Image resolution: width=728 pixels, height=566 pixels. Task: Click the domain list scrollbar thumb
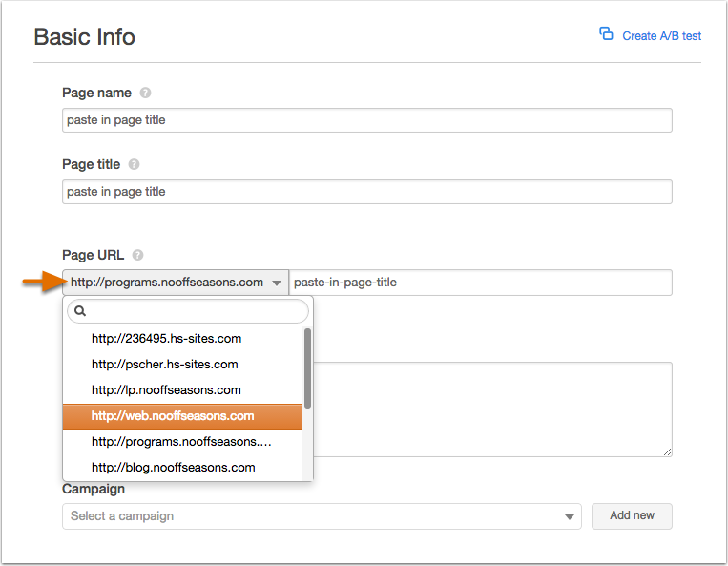pyautogui.click(x=307, y=368)
